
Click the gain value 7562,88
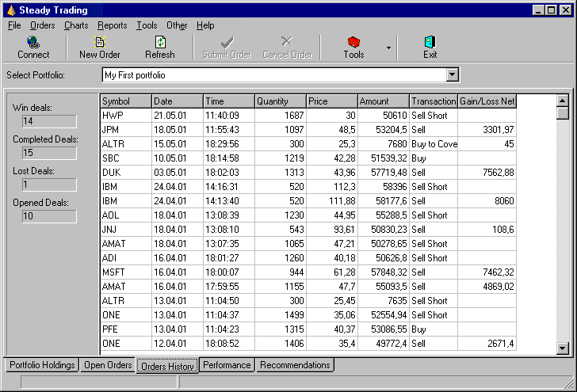pyautogui.click(x=487, y=173)
